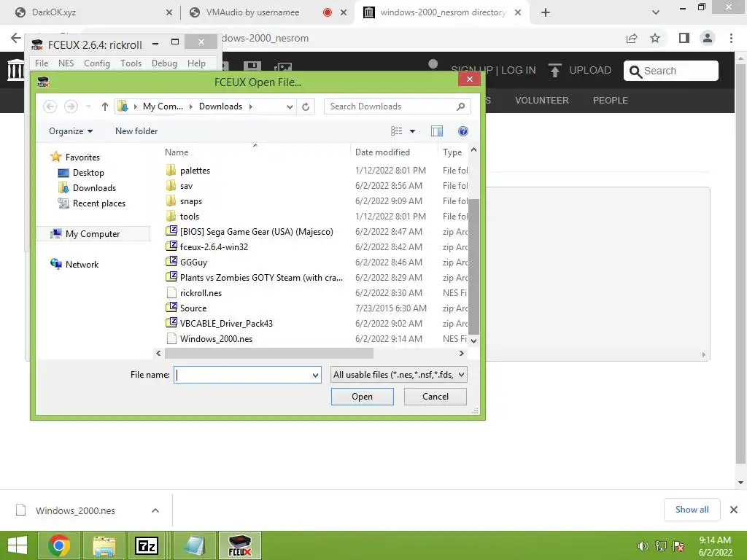Open Chrome three-dot menu
747x560 pixels.
click(x=731, y=38)
